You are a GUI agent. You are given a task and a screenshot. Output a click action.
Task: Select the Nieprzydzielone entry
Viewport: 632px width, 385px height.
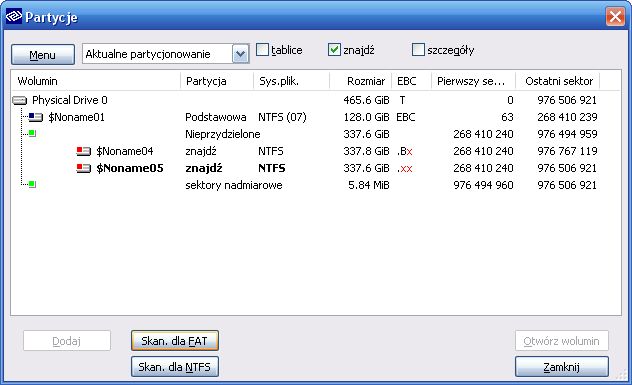click(x=222, y=134)
